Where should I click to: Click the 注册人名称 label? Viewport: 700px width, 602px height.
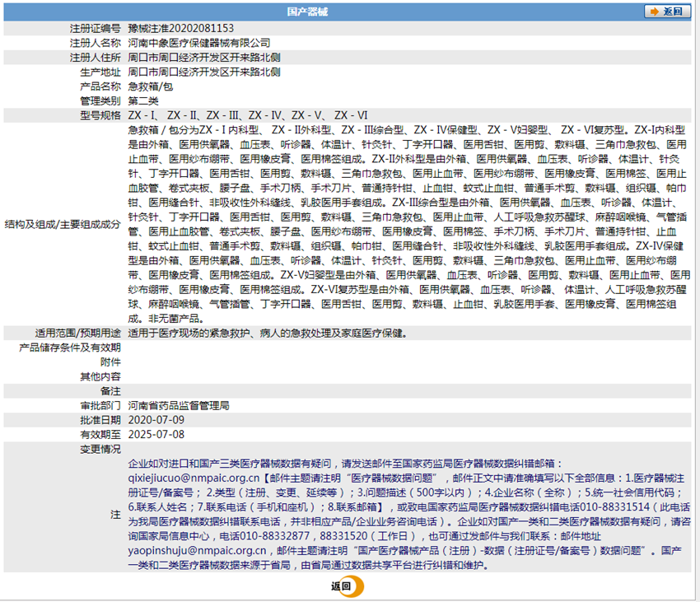[x=95, y=43]
